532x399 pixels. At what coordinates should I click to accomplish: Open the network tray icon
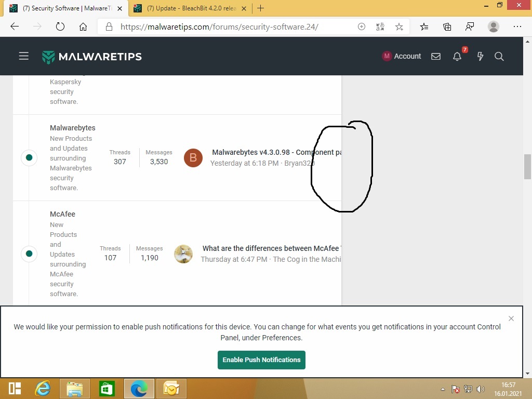click(x=468, y=389)
